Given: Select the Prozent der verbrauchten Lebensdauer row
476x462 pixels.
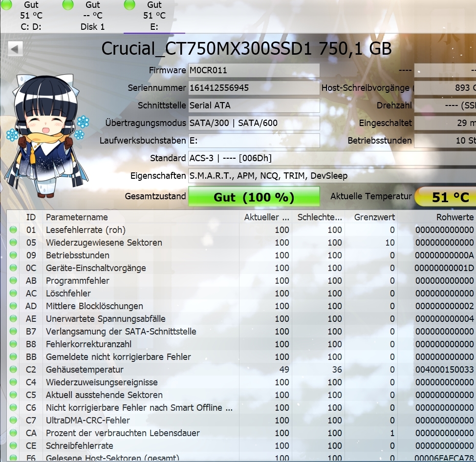Looking at the screenshot, I should (241, 433).
